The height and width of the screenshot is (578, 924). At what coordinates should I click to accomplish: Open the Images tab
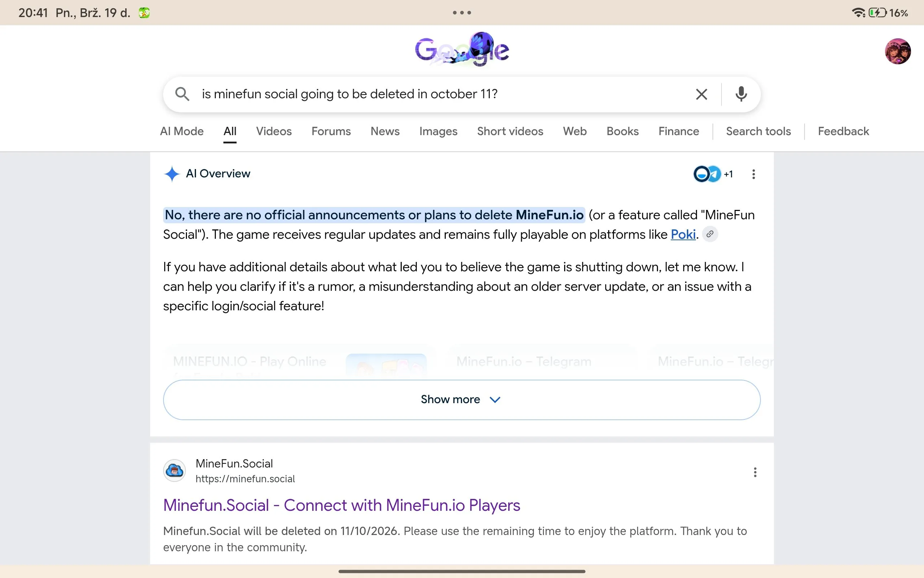tap(438, 131)
